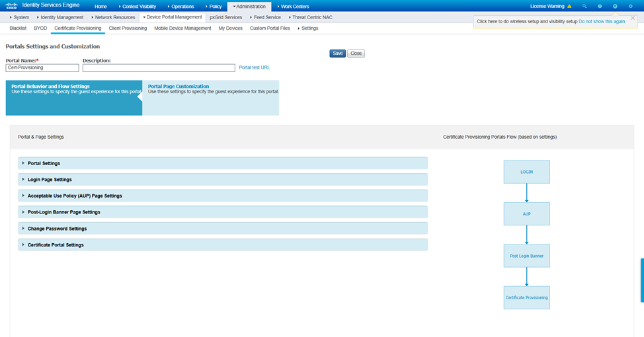The width and height of the screenshot is (644, 337).
Task: Expand the Change Password Settings section
Action: pyautogui.click(x=223, y=229)
